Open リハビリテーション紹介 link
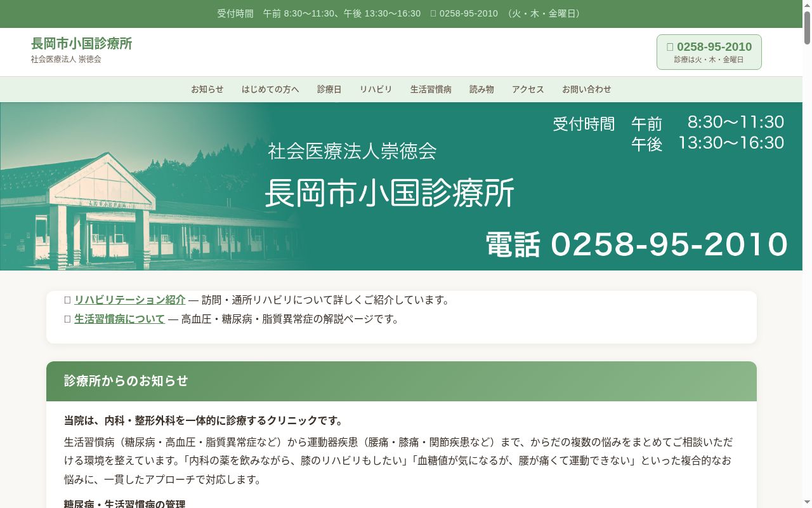The image size is (812, 508). point(130,300)
